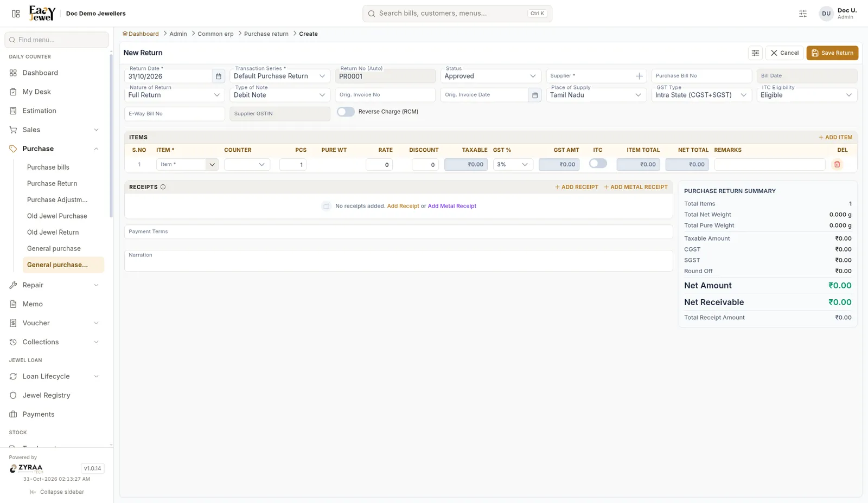Screen dimensions: 868x503
Task: Open My Desk in sidebar
Action: [x=56, y=92]
